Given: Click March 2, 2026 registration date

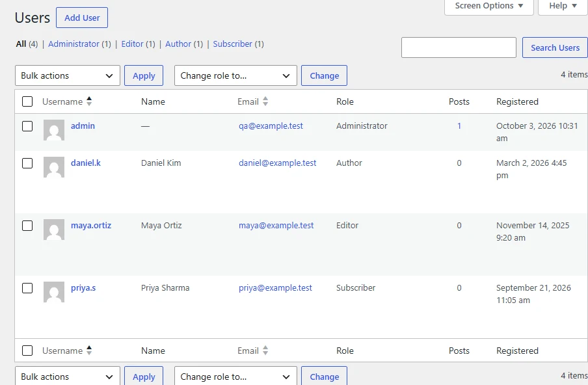Looking at the screenshot, I should (531, 169).
